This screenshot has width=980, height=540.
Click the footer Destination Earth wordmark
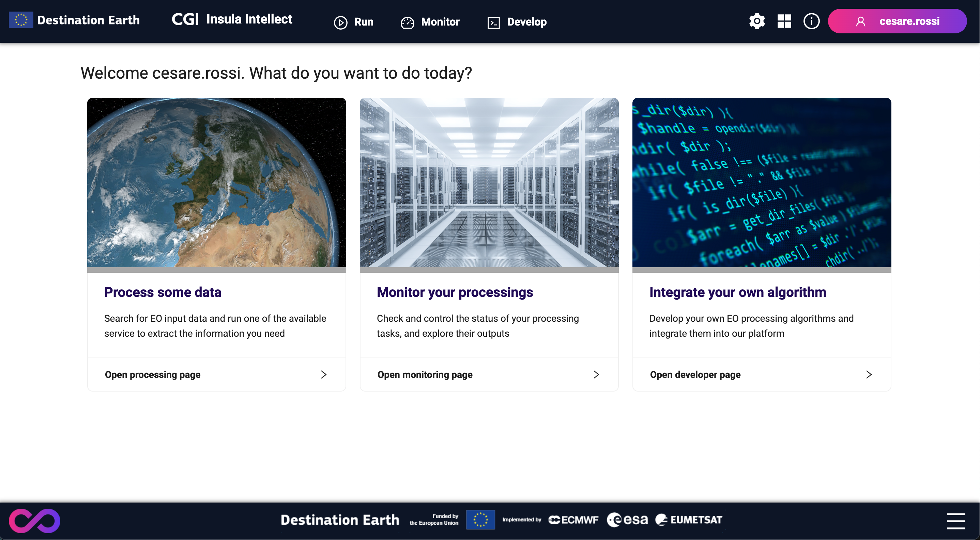340,520
